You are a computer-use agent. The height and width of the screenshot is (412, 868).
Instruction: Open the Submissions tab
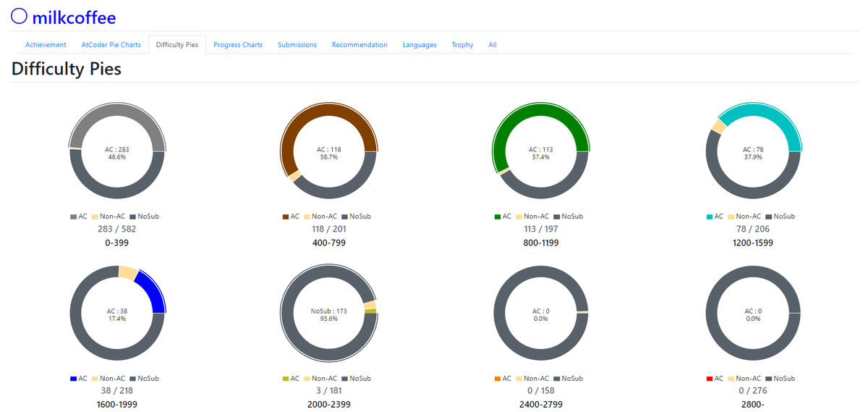297,45
